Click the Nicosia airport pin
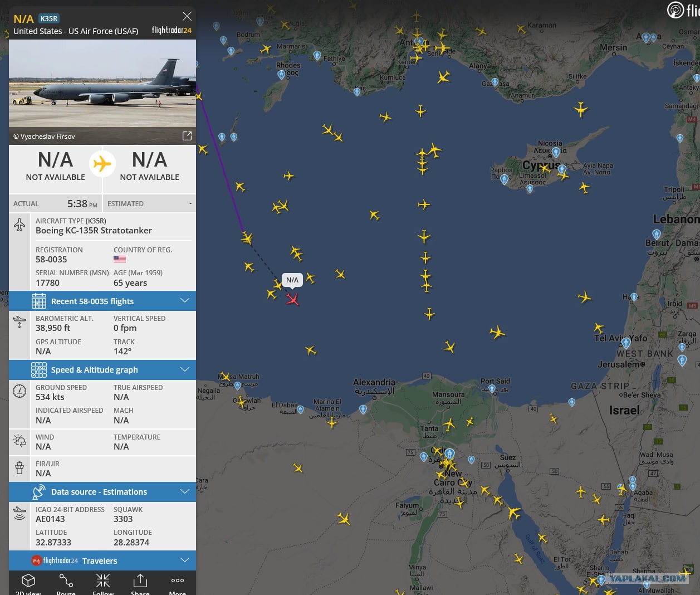 pyautogui.click(x=556, y=152)
